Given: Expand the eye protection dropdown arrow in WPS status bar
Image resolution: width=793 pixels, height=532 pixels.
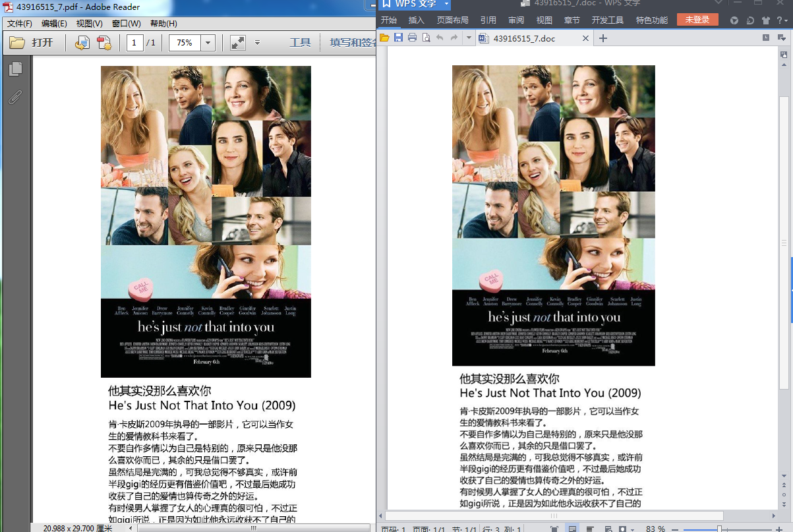Looking at the screenshot, I should tap(631, 529).
